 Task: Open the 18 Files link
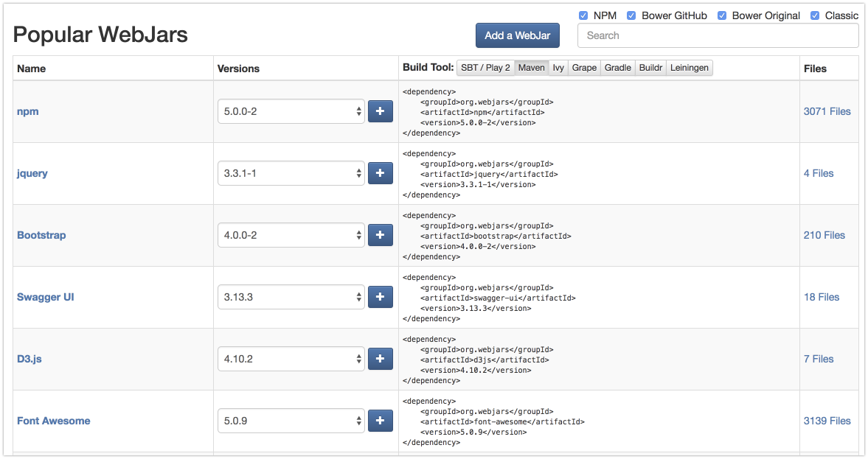(822, 297)
